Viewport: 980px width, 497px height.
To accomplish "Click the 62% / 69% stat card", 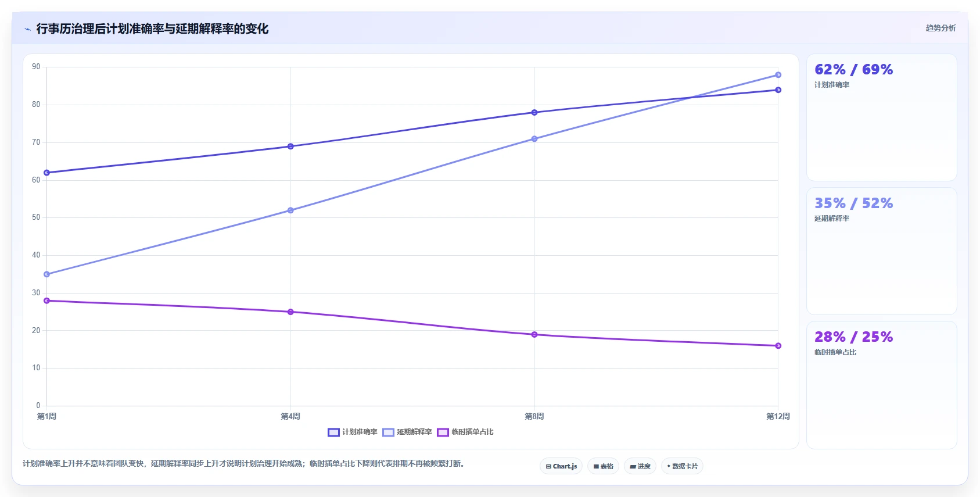I will (881, 117).
